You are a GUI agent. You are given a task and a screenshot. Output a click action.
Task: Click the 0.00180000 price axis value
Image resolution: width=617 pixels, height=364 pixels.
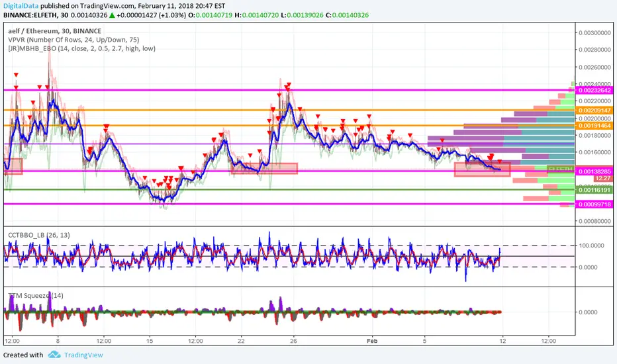coord(594,136)
